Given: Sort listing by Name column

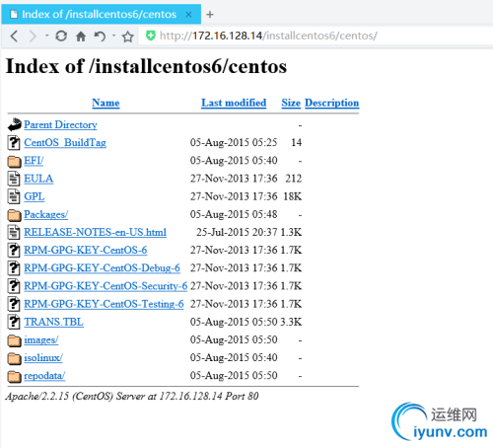Looking at the screenshot, I should (x=106, y=103).
